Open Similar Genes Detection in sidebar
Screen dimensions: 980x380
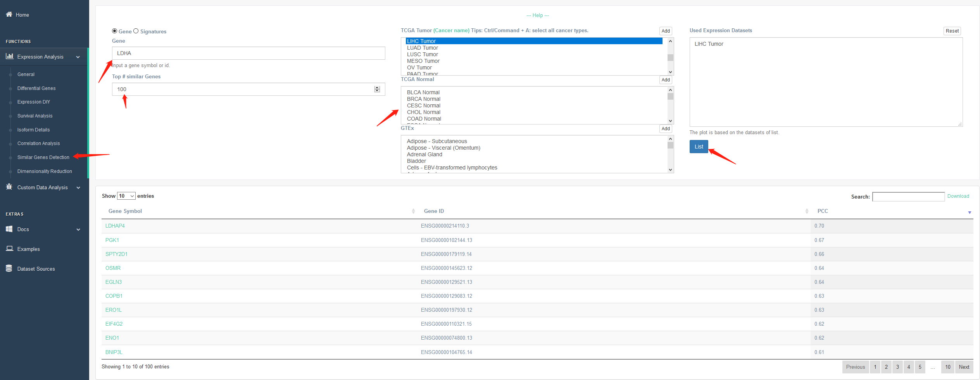tap(43, 157)
